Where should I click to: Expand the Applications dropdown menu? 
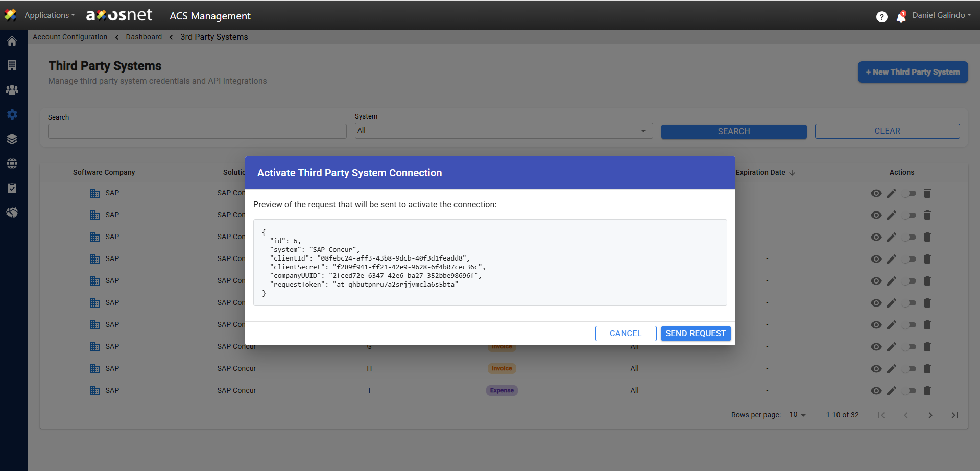coord(50,15)
